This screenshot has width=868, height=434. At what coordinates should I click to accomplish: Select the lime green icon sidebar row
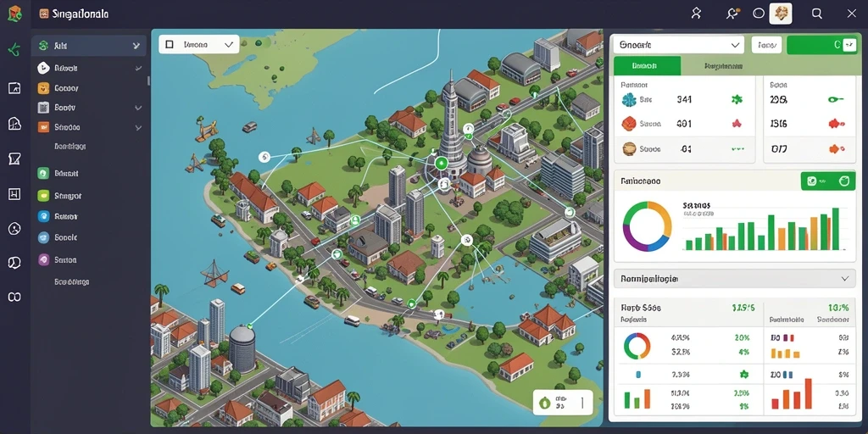(x=90, y=196)
